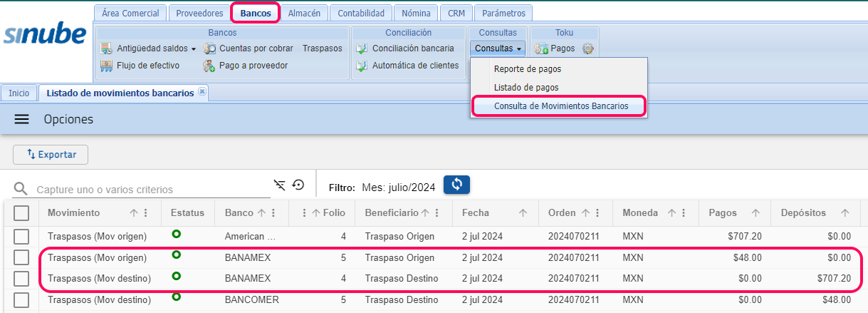
Task: Click BANCOMER bank cell
Action: 251,299
